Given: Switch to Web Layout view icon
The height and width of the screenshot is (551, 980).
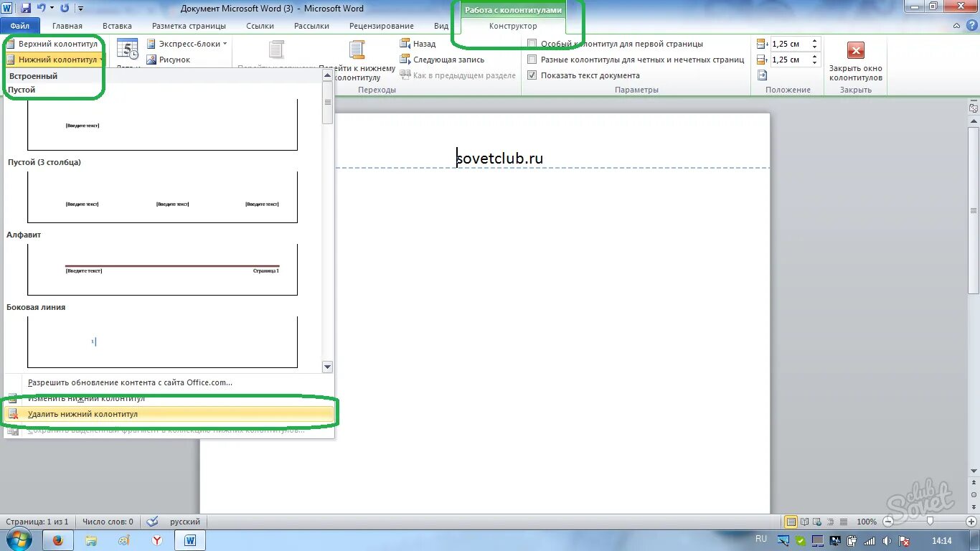Looking at the screenshot, I should pyautogui.click(x=817, y=522).
